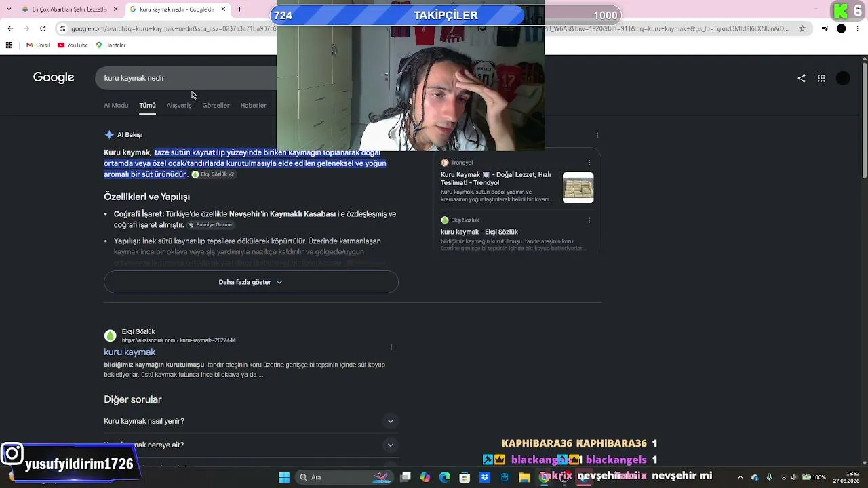Click the Windows taskbar search box
The height and width of the screenshot is (488, 868).
(x=345, y=477)
